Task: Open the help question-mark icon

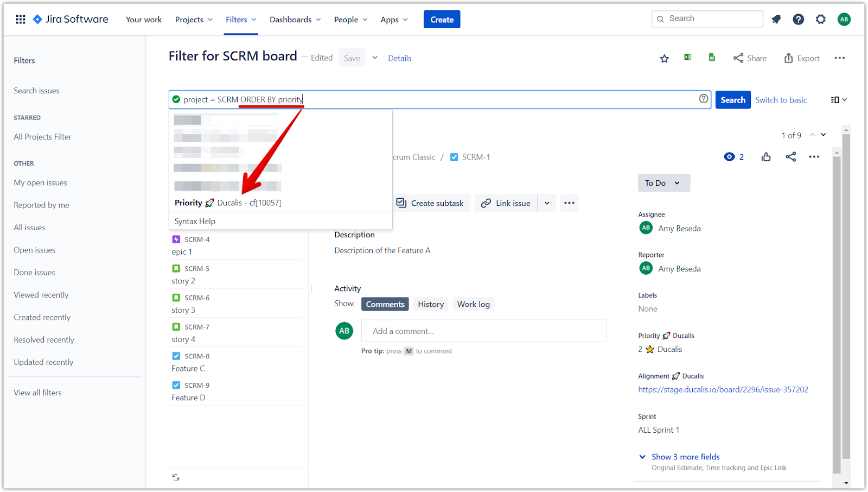Action: (798, 18)
